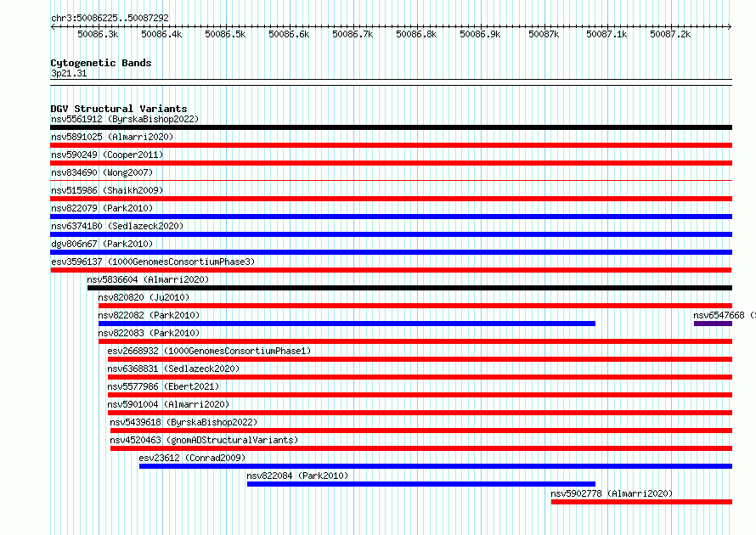Select the black nsv5561912 variant bar
Screen dimensions: 756x535
(x=391, y=127)
